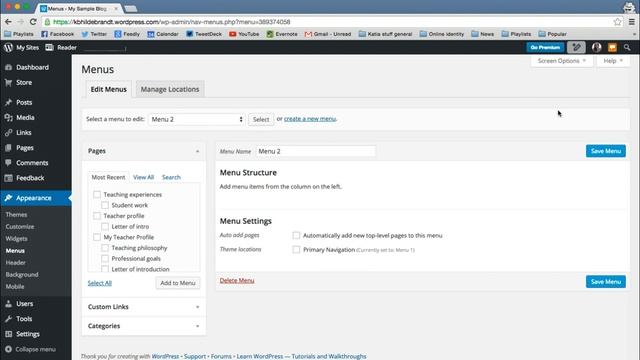Click the Select button
Screen dimensions: 640x360
coord(261,119)
